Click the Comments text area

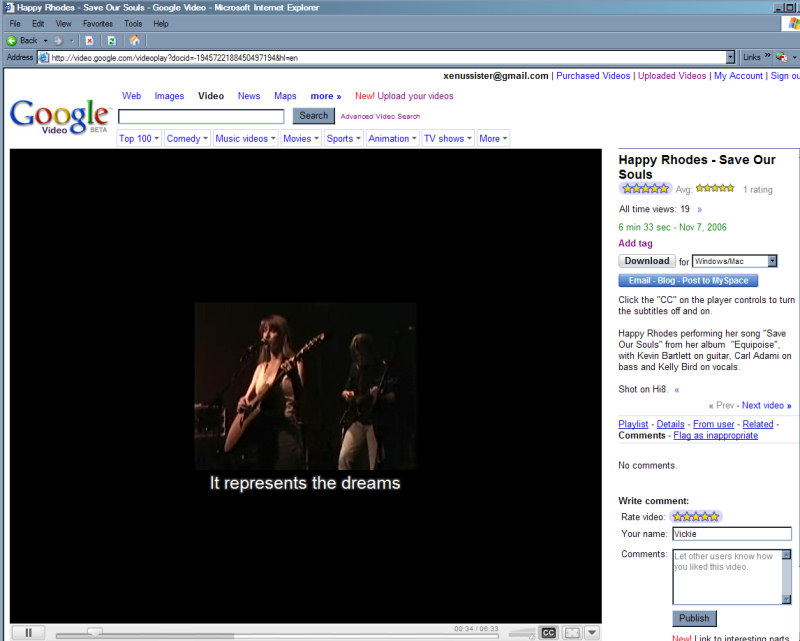tap(728, 577)
